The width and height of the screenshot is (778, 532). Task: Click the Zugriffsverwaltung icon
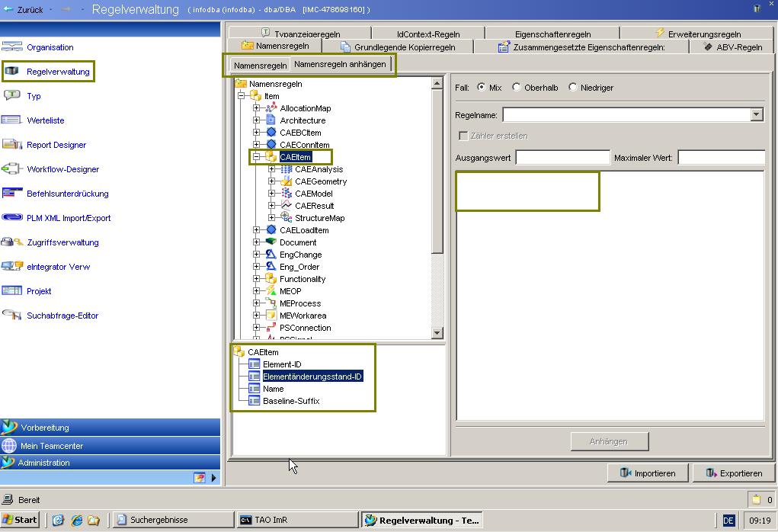coord(12,242)
